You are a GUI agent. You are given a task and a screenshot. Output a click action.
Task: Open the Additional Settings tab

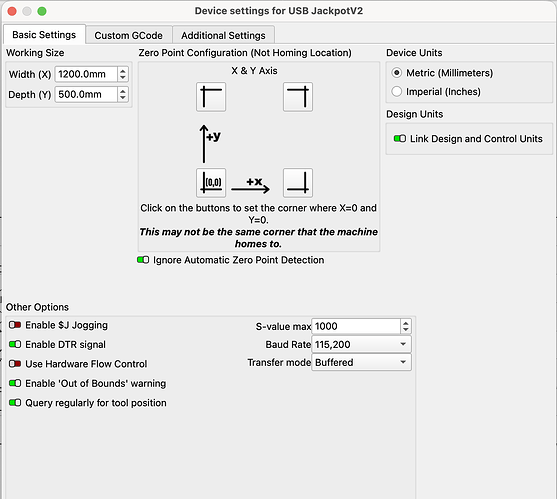click(x=223, y=36)
